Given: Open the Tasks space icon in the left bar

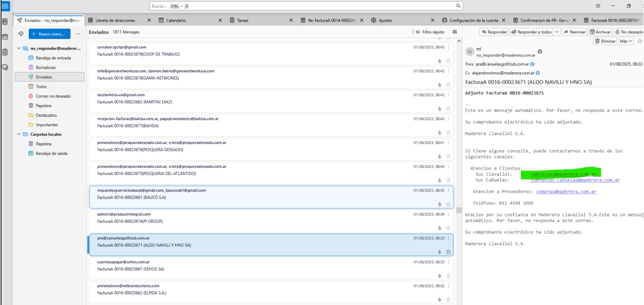Looking at the screenshot, I should coord(5,52).
